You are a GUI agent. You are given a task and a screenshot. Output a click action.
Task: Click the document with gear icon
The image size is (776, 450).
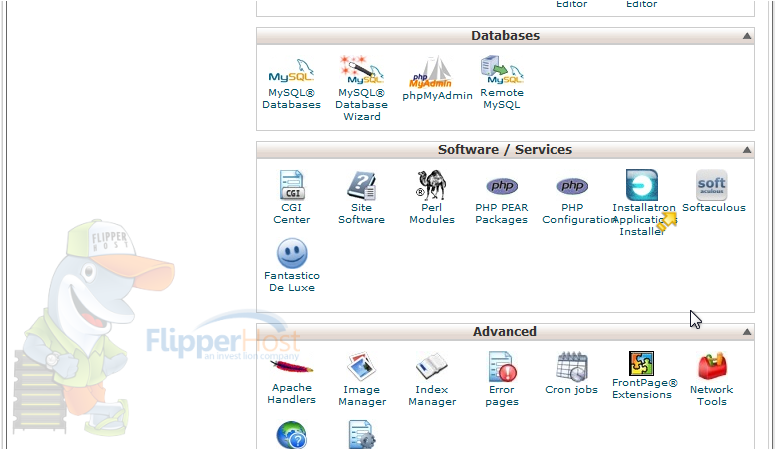362,436
